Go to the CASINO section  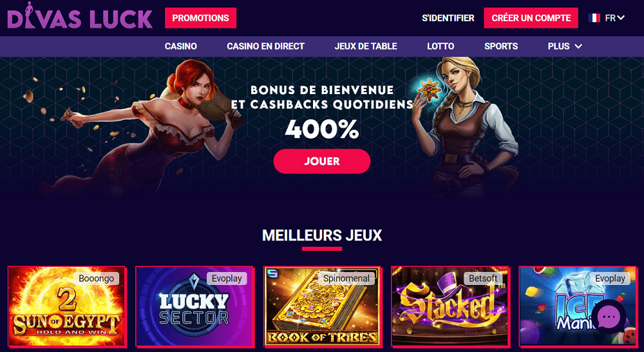point(181,46)
